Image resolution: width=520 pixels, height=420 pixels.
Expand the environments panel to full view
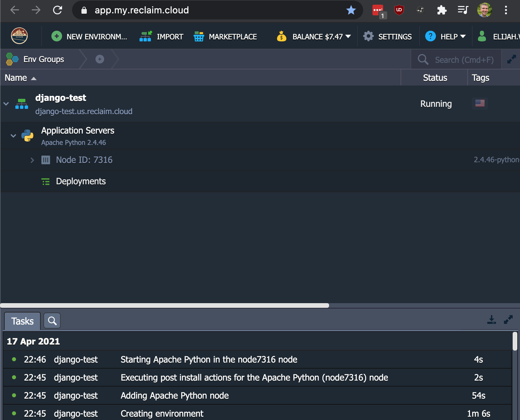point(511,59)
